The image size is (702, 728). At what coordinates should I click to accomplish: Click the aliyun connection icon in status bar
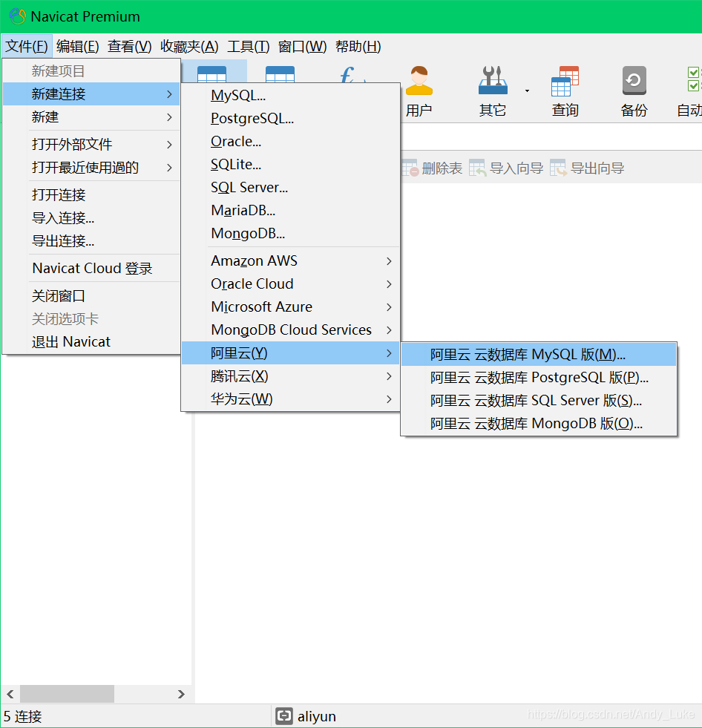[x=284, y=716]
